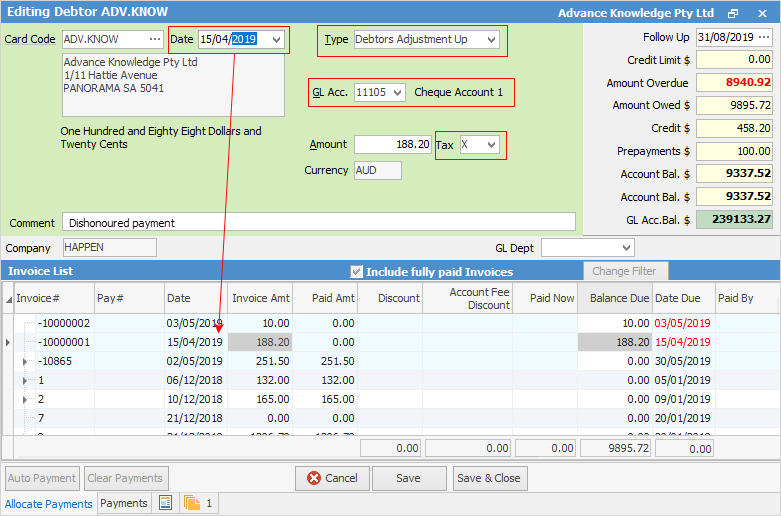Open the Tax code dropdown
The width and height of the screenshot is (781, 516).
click(490, 145)
